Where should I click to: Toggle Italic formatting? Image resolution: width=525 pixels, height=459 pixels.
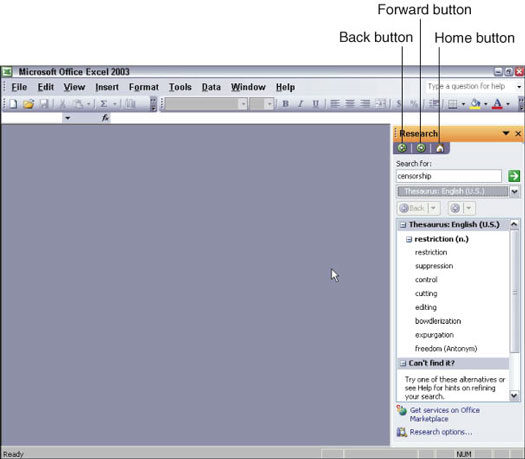coord(300,104)
